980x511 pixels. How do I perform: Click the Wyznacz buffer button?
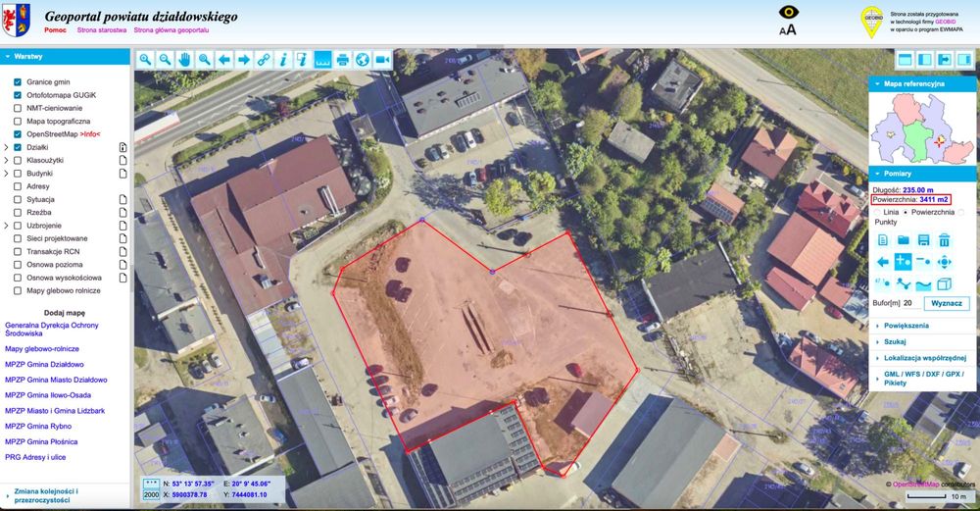(947, 303)
